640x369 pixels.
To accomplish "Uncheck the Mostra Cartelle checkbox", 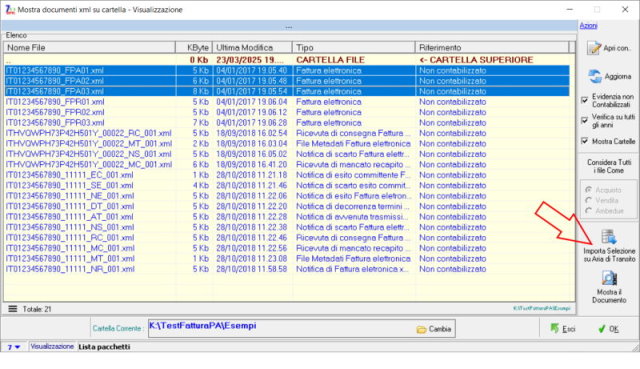I will [x=584, y=141].
